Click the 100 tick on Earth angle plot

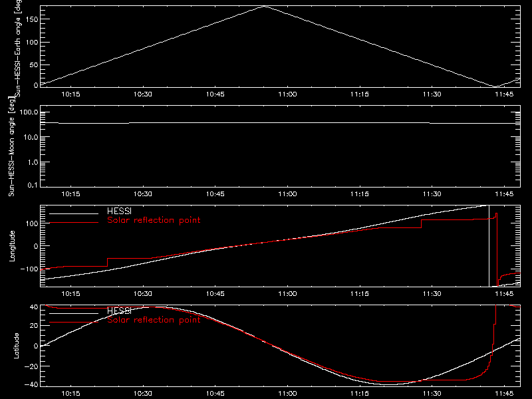click(31, 42)
